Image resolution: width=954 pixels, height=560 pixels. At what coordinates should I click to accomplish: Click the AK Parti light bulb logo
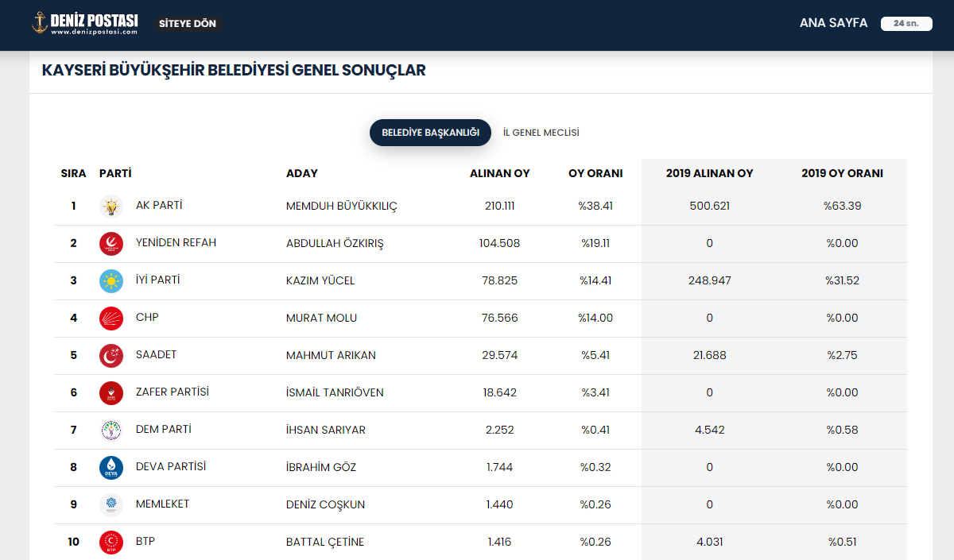111,207
